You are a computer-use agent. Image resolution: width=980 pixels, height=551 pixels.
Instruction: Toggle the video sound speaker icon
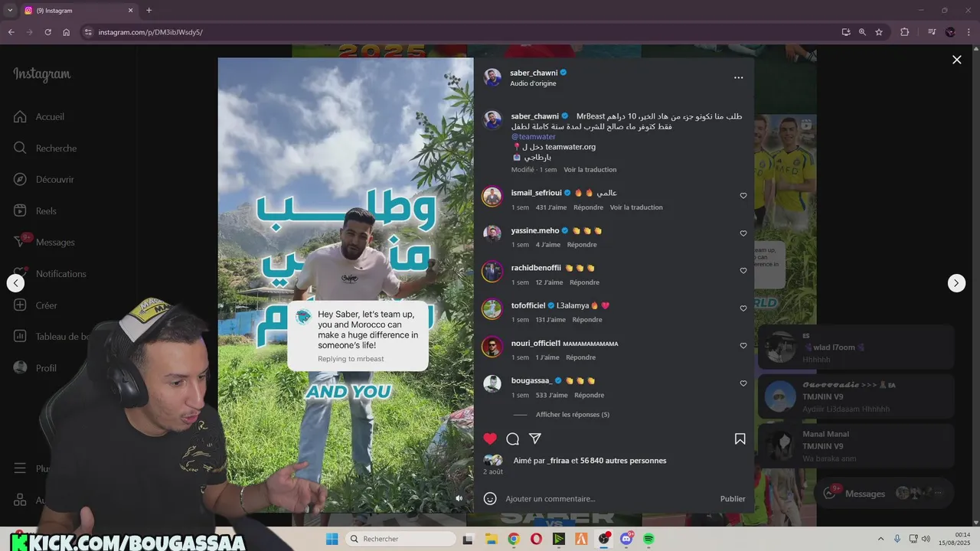459,498
